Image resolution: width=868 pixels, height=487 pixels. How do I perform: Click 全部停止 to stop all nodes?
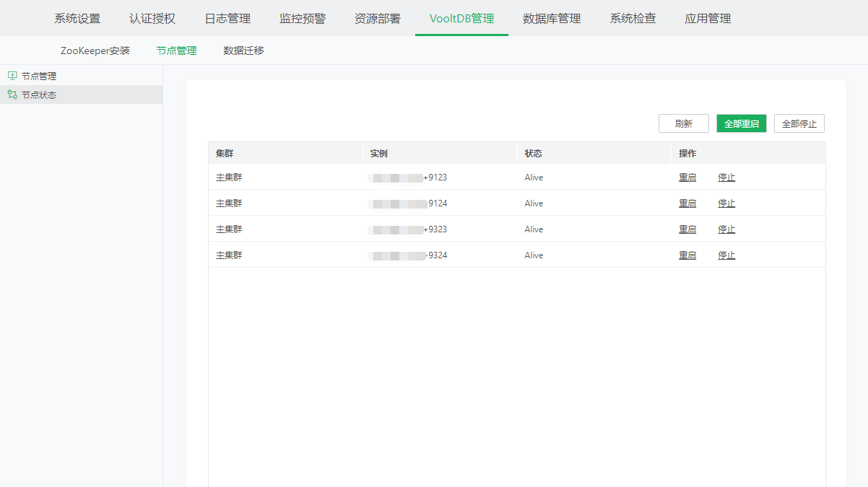coord(799,123)
